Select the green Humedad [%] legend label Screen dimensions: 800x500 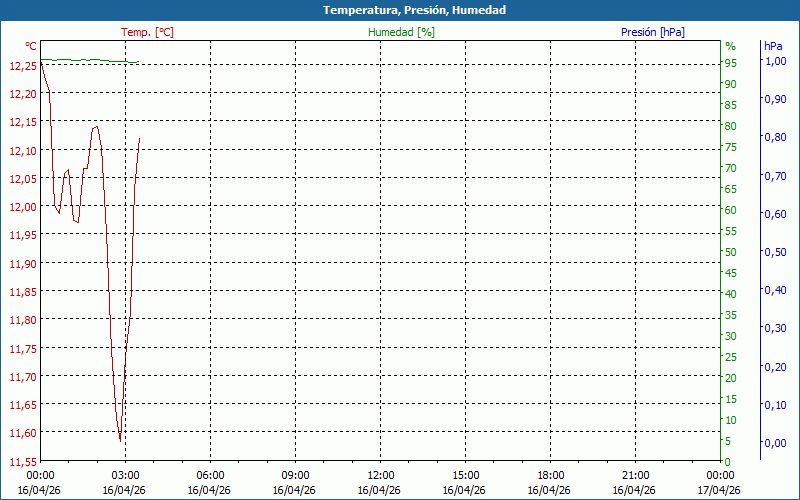[401, 32]
